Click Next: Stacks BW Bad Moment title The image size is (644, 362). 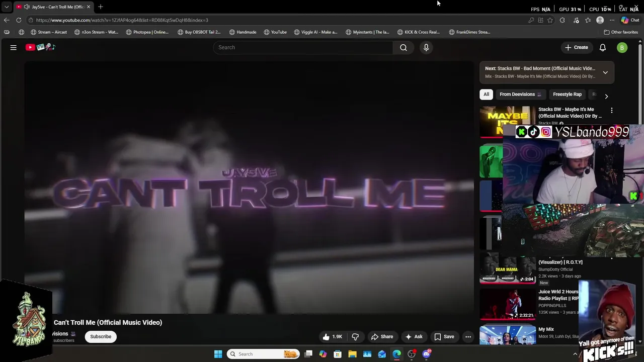[x=540, y=68]
